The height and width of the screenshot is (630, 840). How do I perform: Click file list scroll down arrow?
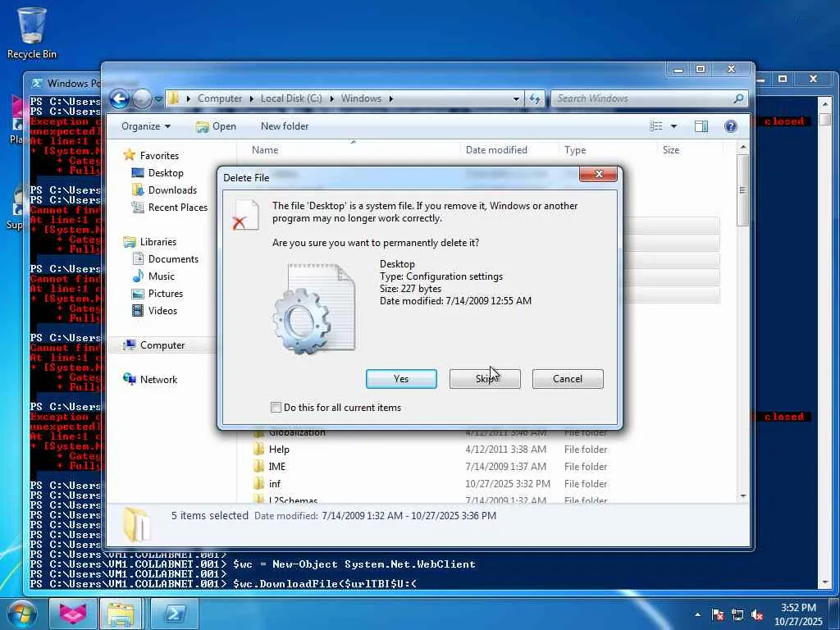742,496
